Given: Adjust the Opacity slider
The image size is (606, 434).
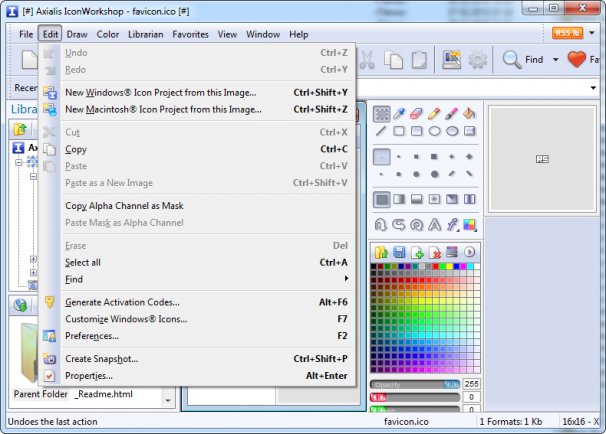Looking at the screenshot, I should click(415, 385).
